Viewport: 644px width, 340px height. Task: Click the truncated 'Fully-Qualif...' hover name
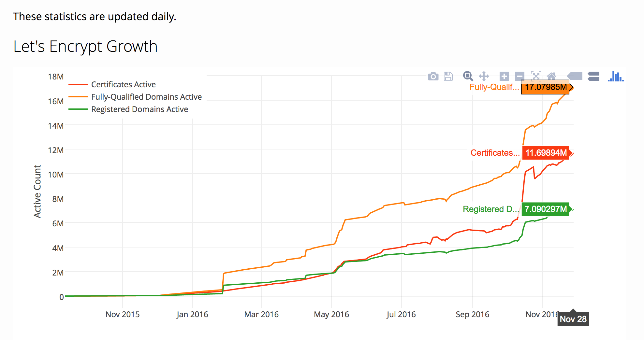pyautogui.click(x=494, y=87)
